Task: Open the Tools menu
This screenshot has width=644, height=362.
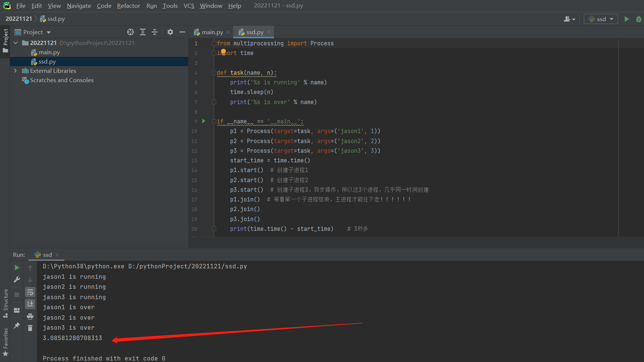Action: [x=170, y=6]
